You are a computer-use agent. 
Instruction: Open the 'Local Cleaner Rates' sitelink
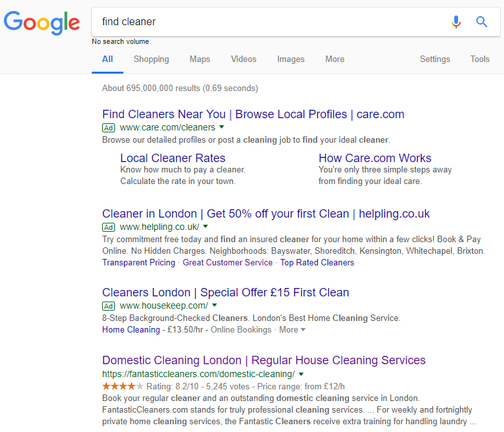click(x=173, y=158)
